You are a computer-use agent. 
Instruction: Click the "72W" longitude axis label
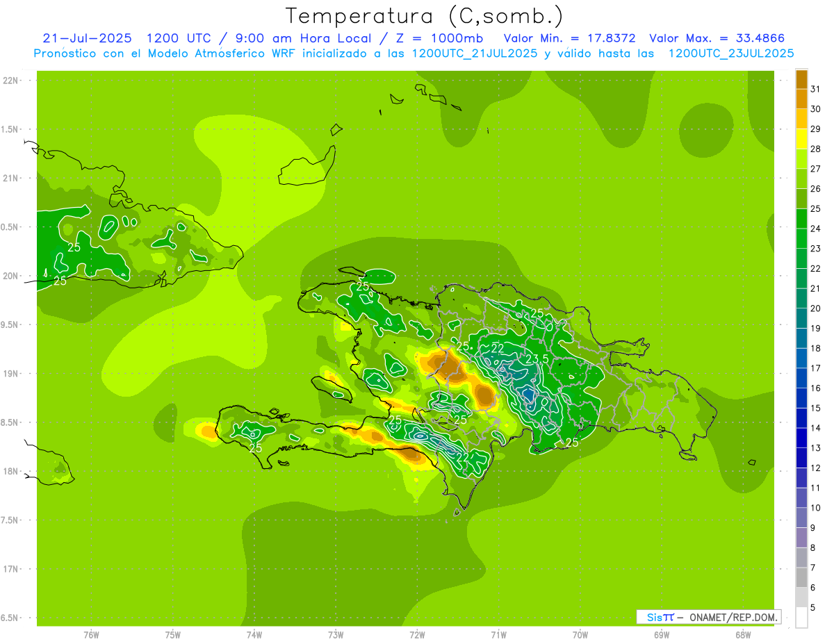(417, 635)
